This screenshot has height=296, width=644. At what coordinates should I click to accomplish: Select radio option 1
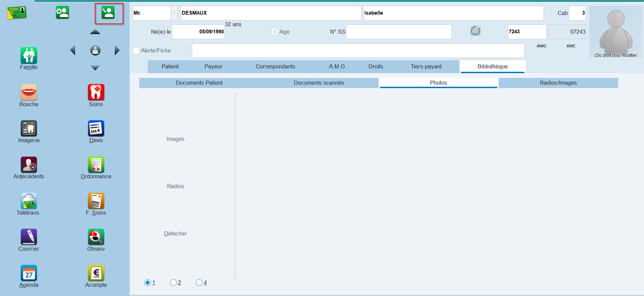(x=147, y=283)
